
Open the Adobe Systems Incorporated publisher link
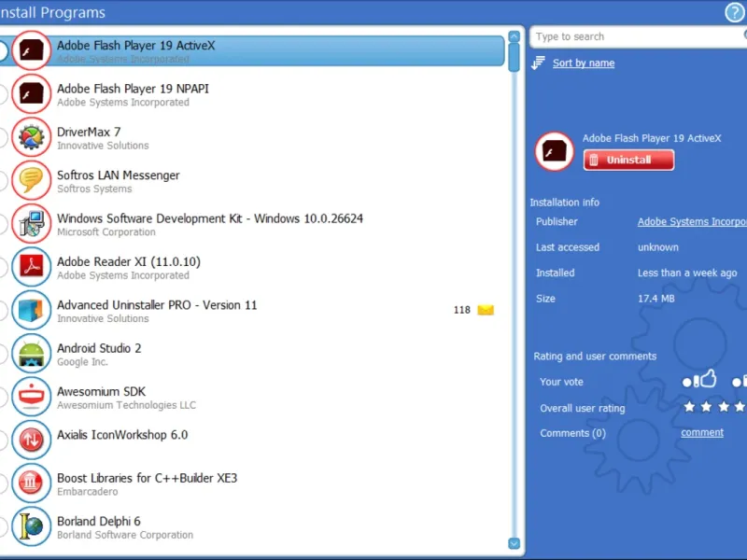tap(692, 222)
